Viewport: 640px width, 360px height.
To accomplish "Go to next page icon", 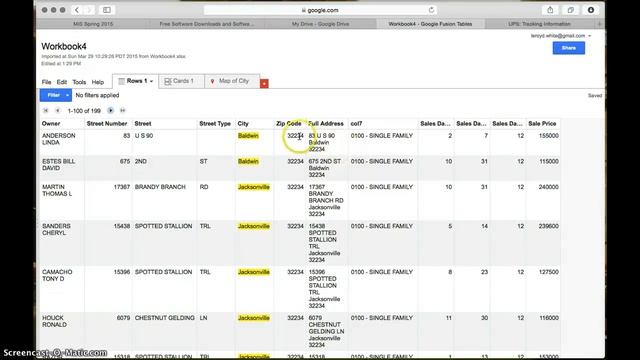I will click(110, 111).
